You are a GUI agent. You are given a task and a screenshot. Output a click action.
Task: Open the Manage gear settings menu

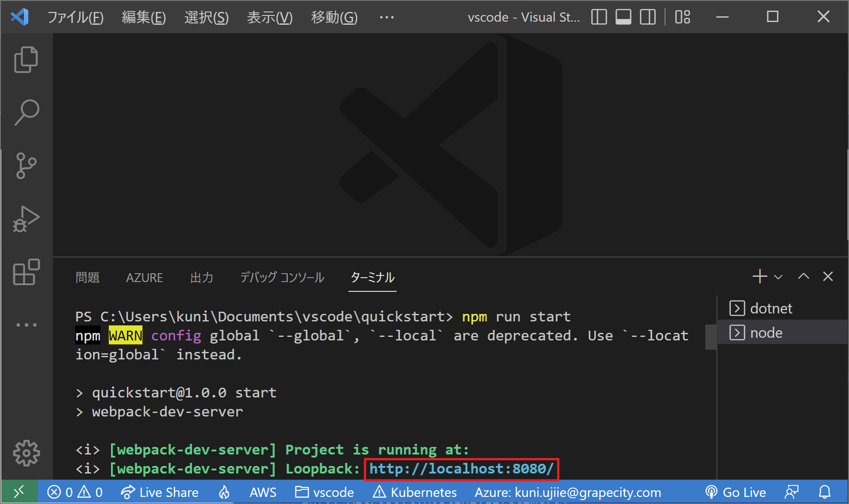click(26, 453)
